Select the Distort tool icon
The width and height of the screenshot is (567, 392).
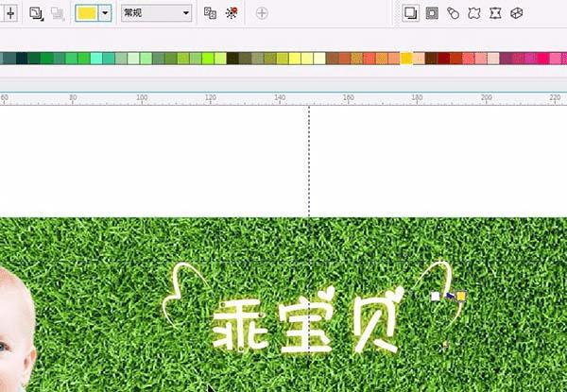[x=474, y=13]
